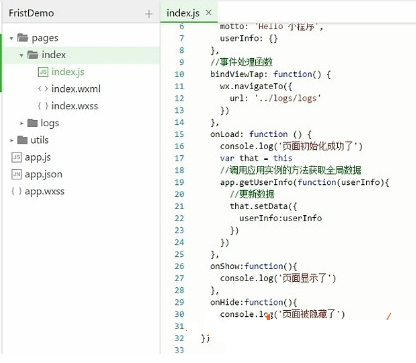The height and width of the screenshot is (363, 416).
Task: Open index.wxml file
Action: [x=76, y=89]
